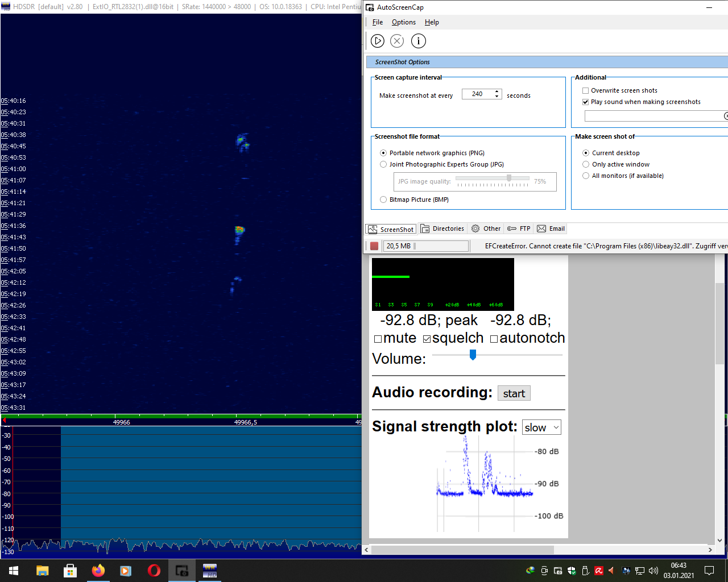Viewport: 728px width, 582px height.
Task: Toggle the mute checkbox
Action: [378, 339]
